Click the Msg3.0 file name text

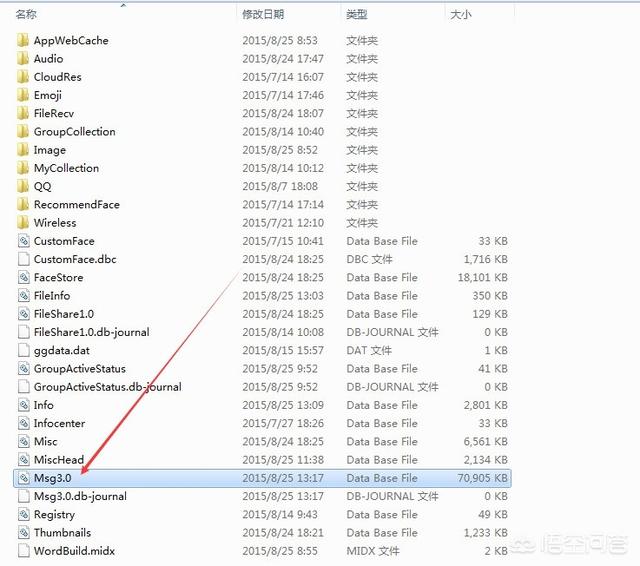click(53, 478)
